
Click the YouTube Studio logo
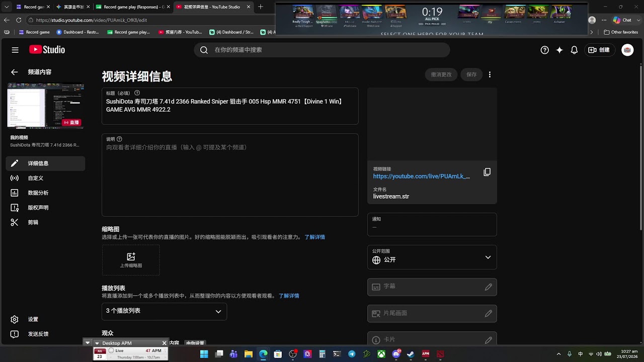(x=47, y=50)
